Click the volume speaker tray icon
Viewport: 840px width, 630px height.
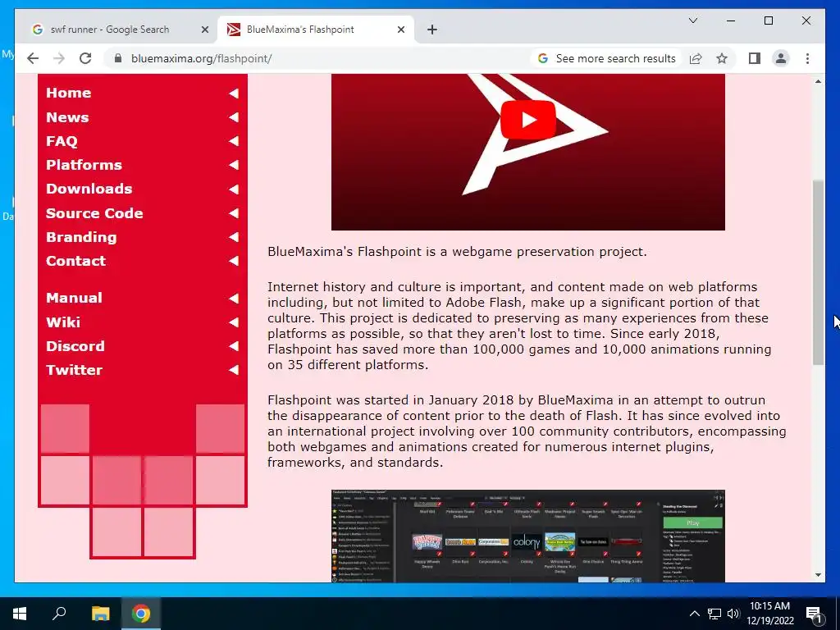[x=733, y=614]
